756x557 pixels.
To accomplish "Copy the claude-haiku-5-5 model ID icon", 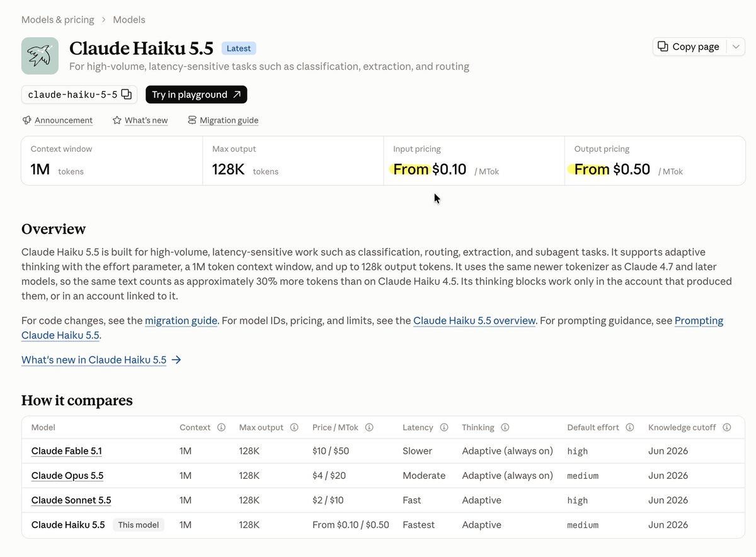I will click(126, 95).
